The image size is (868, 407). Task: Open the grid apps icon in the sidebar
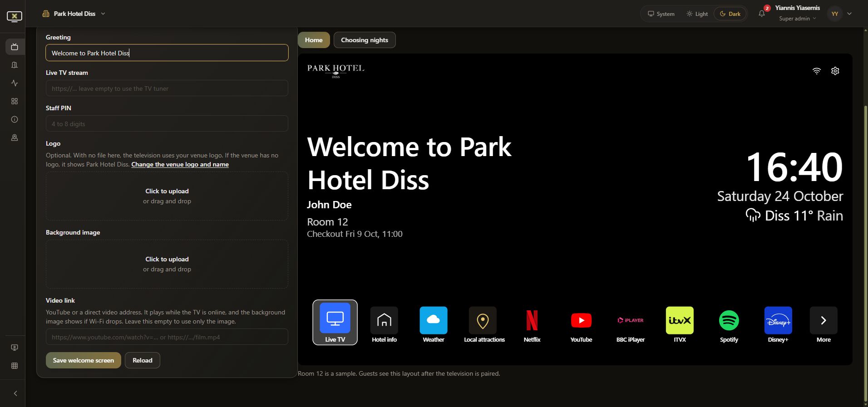click(x=15, y=101)
